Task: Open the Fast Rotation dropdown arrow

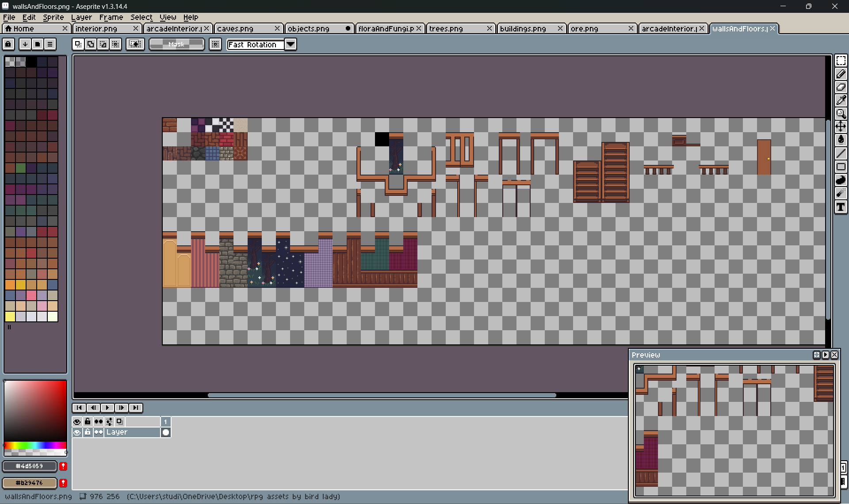Action: coord(291,44)
